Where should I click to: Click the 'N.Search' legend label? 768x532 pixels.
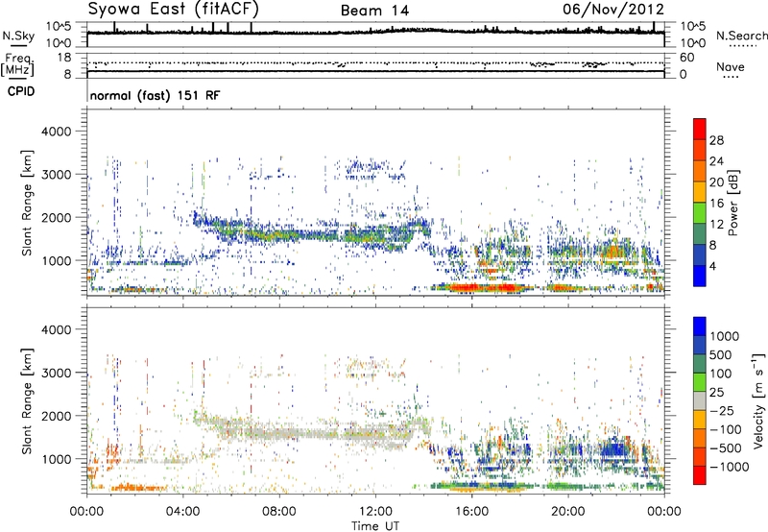pos(741,36)
